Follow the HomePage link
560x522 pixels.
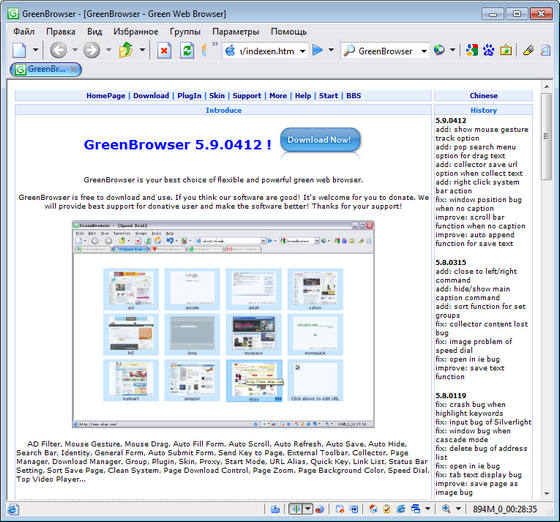tap(106, 96)
